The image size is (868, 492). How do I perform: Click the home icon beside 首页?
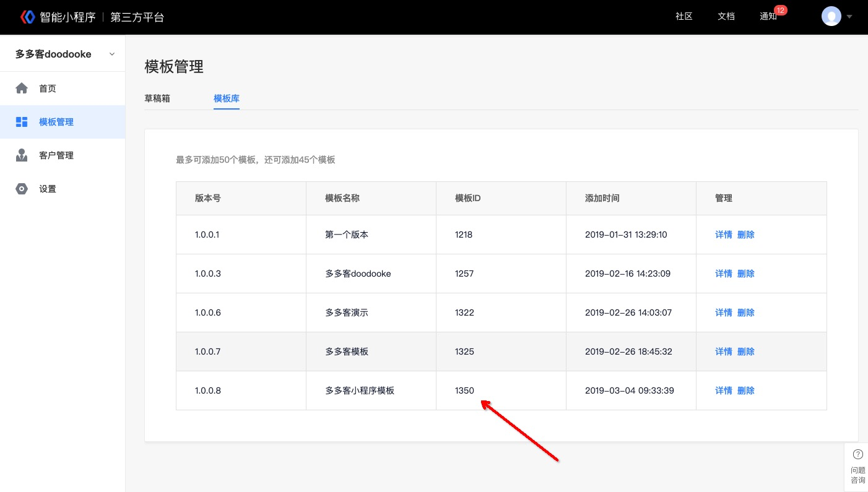point(22,88)
